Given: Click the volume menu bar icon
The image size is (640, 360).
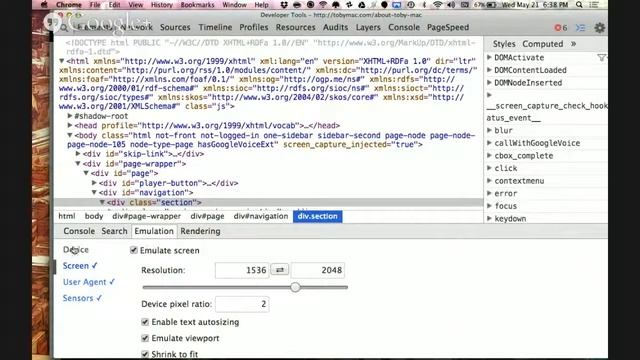Looking at the screenshot, I should 451,5.
